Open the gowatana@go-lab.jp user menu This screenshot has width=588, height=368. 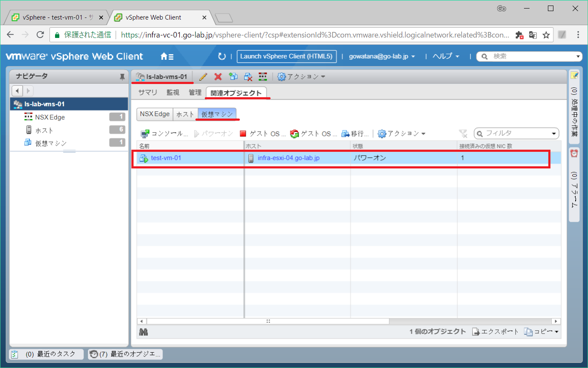[x=382, y=56]
